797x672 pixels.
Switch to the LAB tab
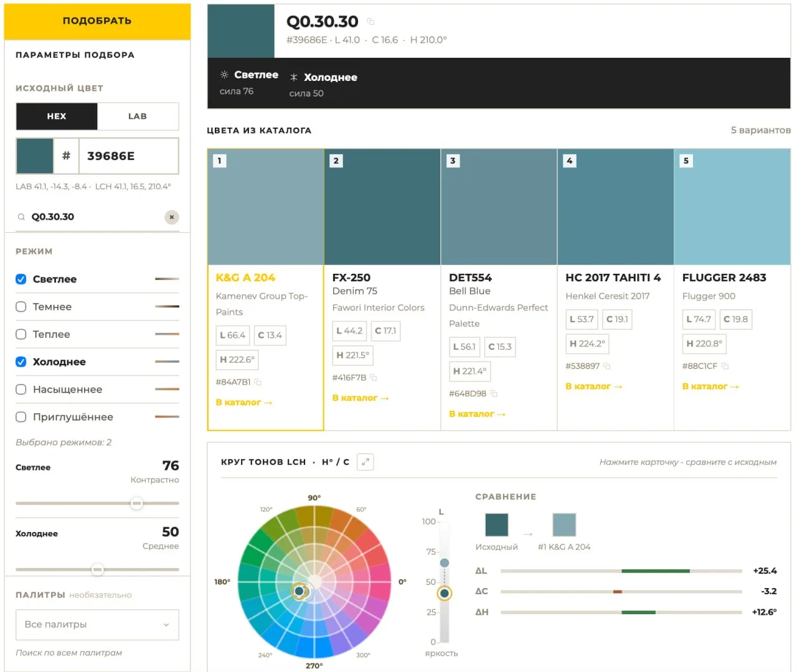click(x=138, y=116)
